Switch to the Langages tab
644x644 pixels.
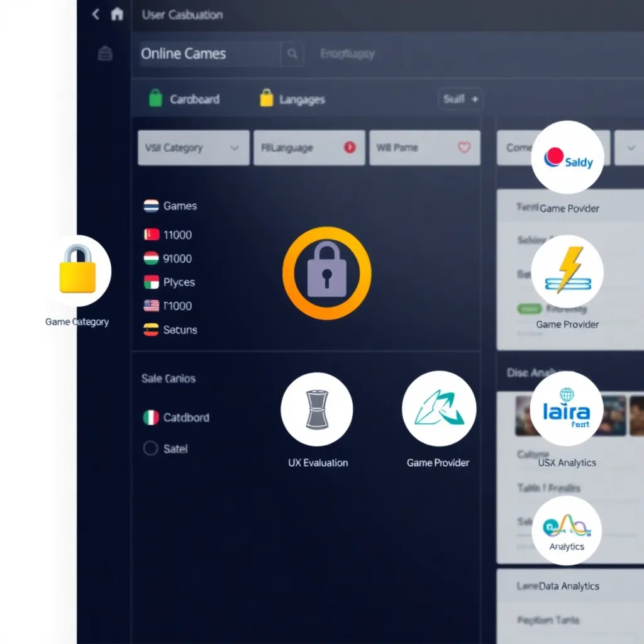(x=292, y=99)
